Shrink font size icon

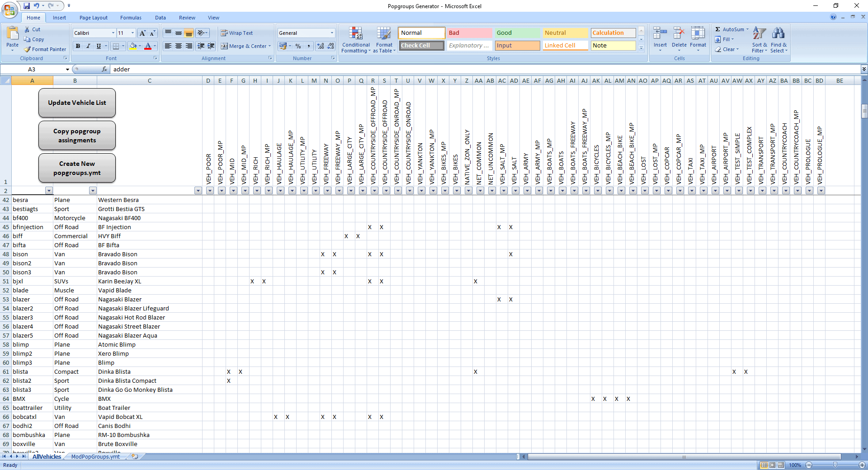(x=152, y=33)
